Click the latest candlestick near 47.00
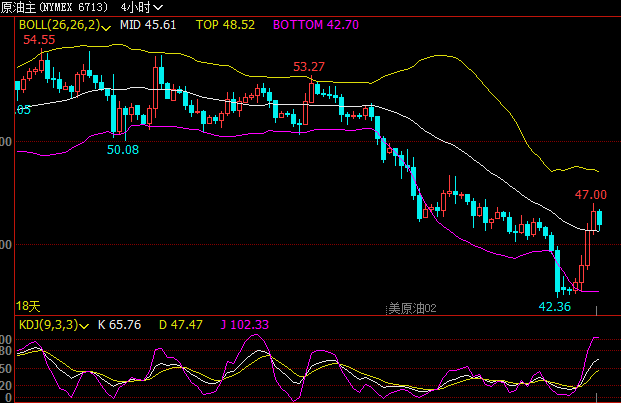The width and height of the screenshot is (621, 403). [x=599, y=220]
